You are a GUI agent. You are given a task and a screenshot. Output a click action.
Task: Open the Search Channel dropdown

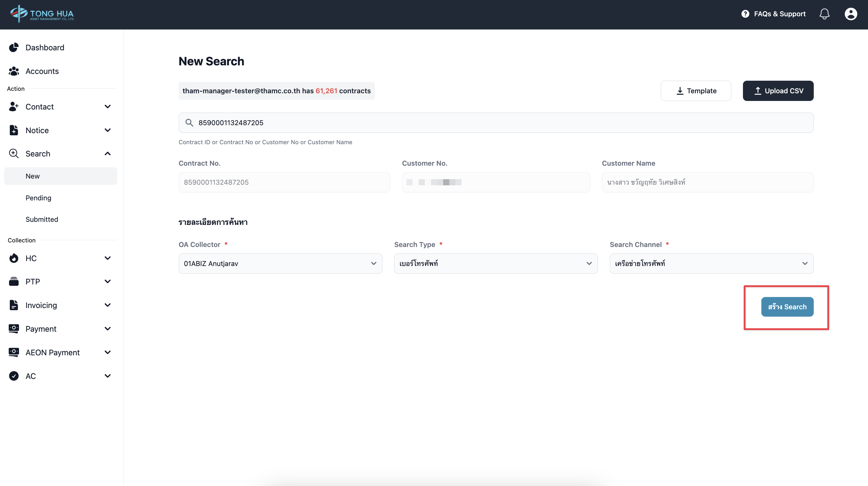click(x=711, y=264)
